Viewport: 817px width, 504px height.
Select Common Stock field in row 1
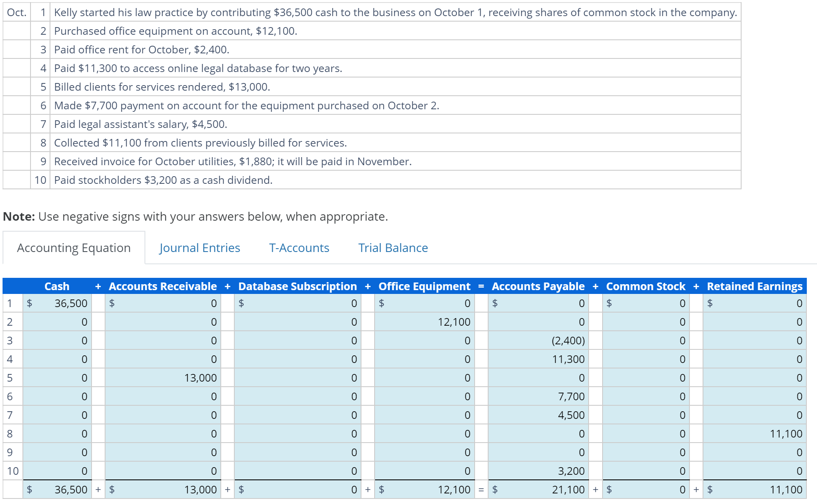(646, 303)
